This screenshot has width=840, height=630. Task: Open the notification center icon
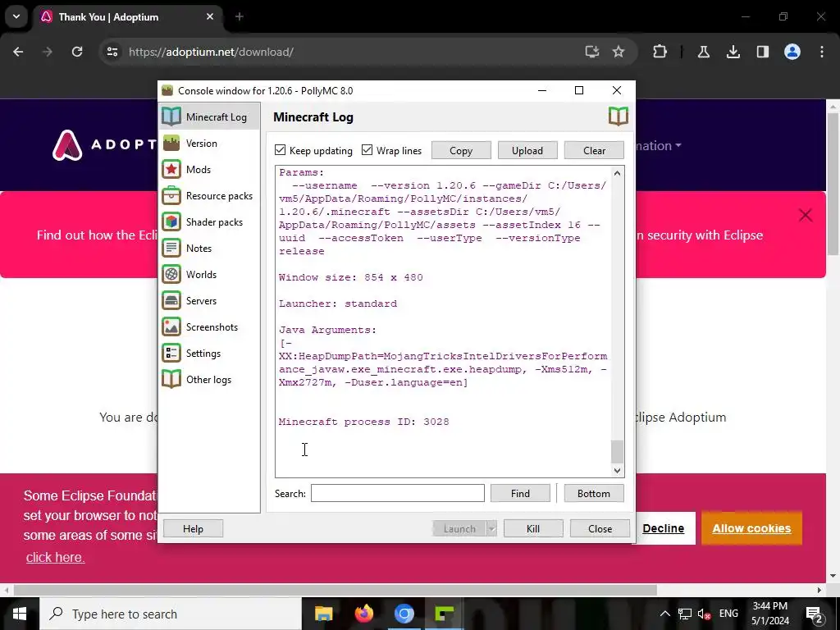(x=815, y=614)
